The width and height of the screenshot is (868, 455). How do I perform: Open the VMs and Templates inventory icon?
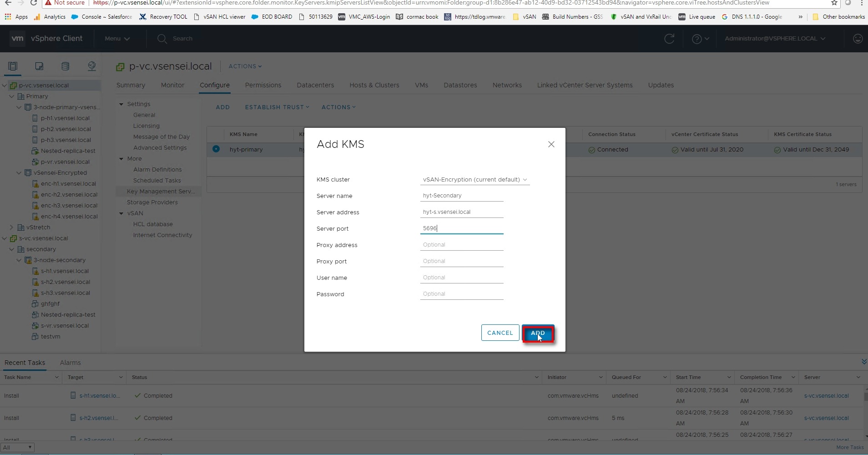(39, 66)
